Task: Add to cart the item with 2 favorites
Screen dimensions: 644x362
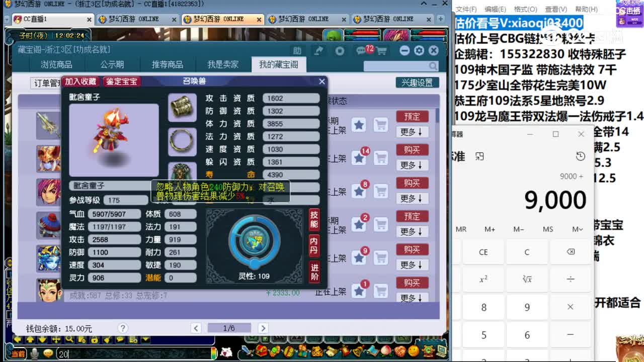Action: 381,225
